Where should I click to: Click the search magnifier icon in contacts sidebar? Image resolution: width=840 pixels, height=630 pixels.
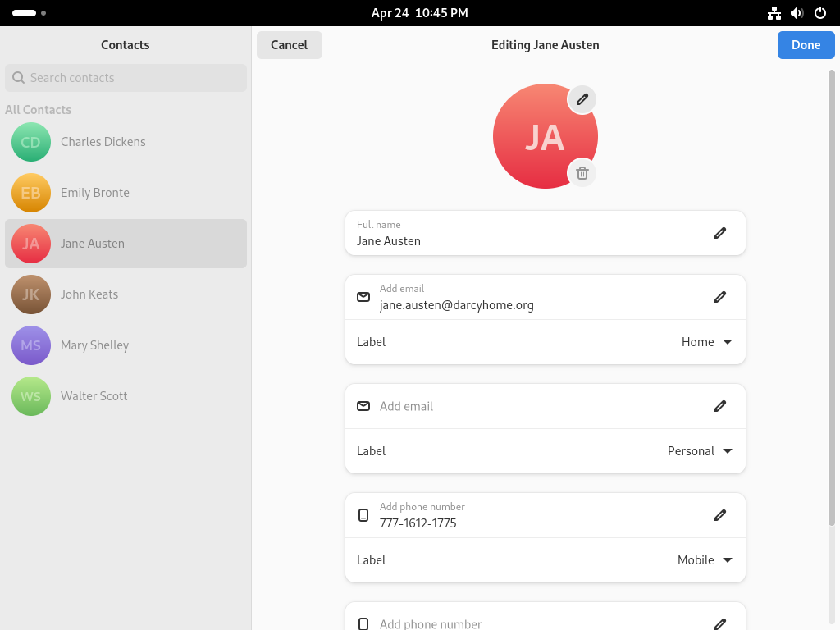(x=18, y=78)
